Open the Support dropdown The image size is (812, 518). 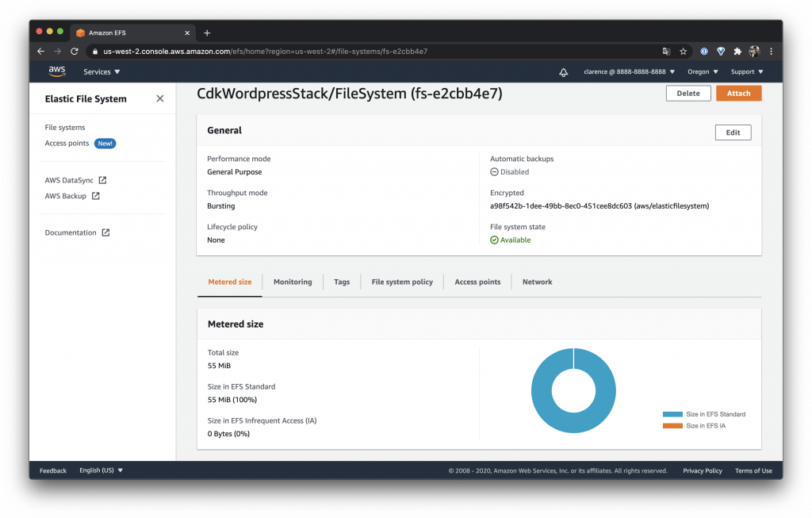(747, 72)
